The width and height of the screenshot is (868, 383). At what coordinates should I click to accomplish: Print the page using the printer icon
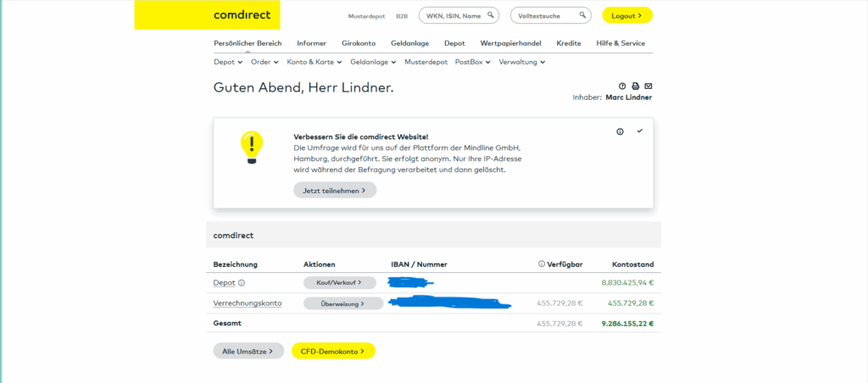point(635,86)
